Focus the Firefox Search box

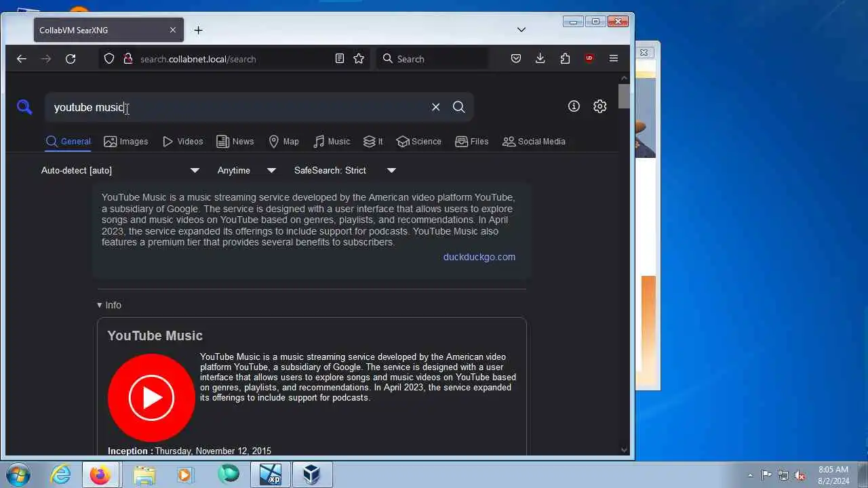434,59
